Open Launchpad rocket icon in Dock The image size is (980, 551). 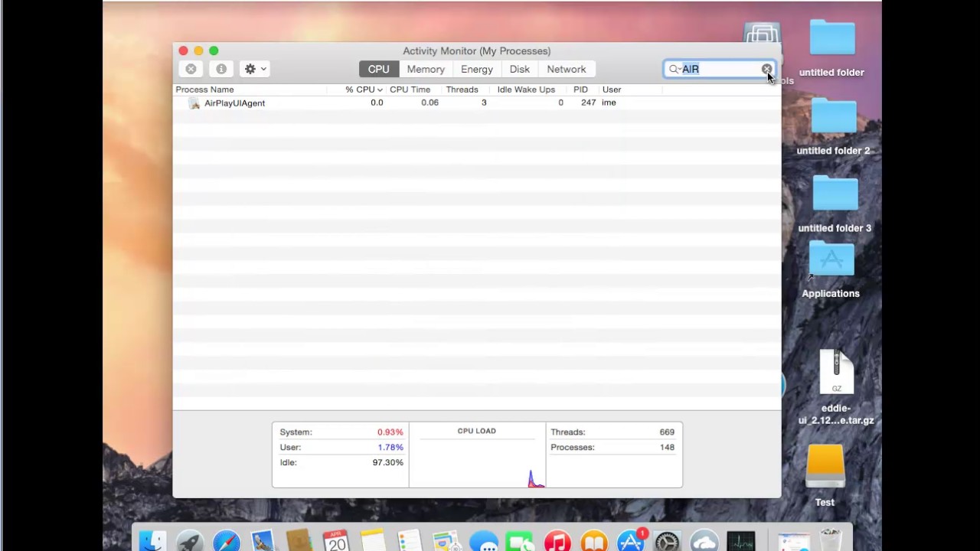pos(190,541)
